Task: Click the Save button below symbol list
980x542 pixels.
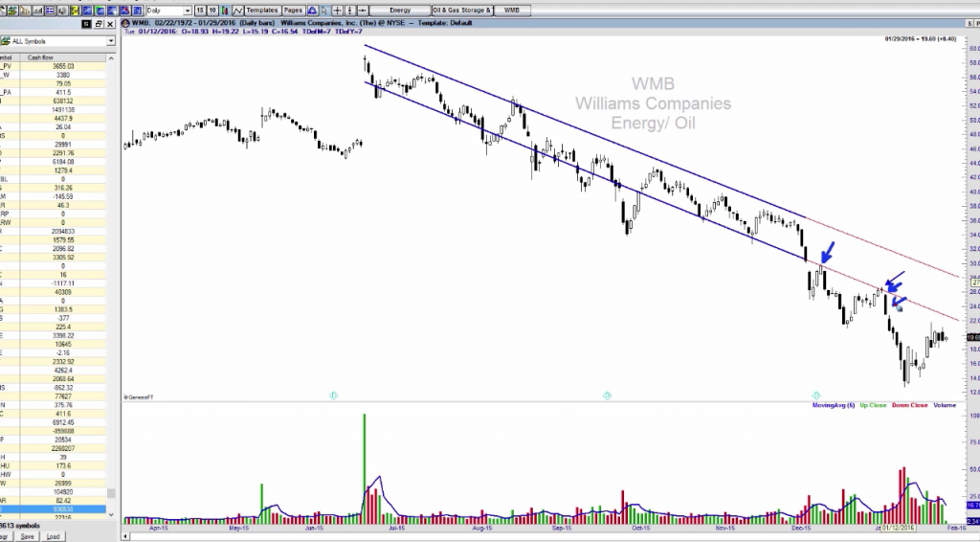Action: click(28, 536)
